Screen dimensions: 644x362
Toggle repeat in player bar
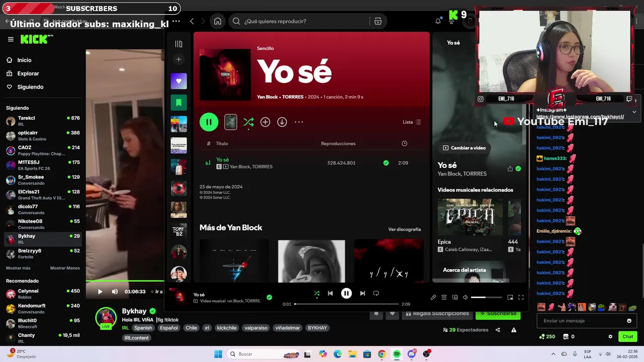376,293
